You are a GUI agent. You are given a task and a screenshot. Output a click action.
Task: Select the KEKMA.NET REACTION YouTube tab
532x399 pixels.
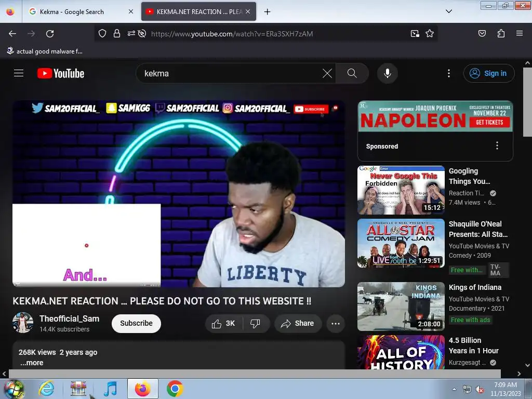[x=198, y=11]
